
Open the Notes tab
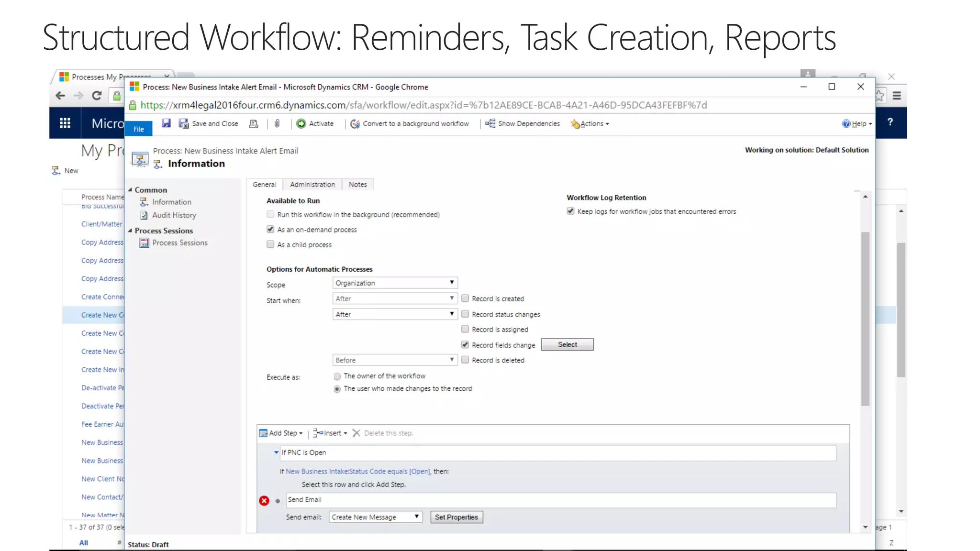click(357, 185)
